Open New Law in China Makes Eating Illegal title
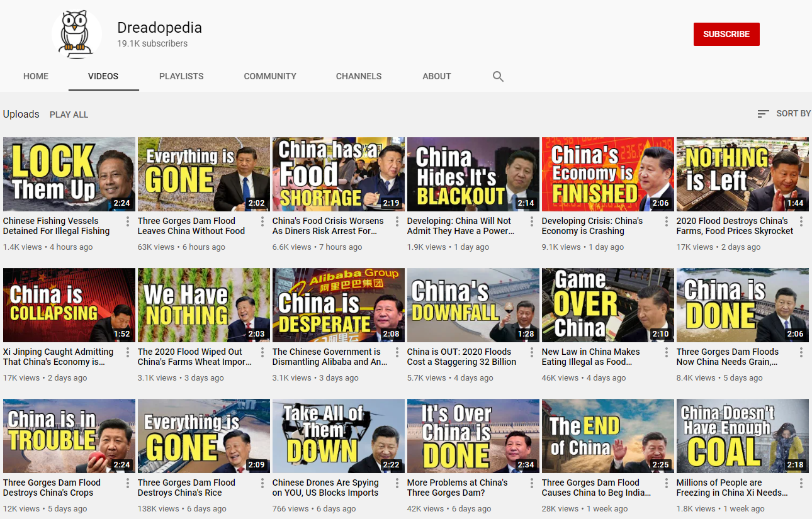Image resolution: width=812 pixels, height=519 pixels. 591,357
